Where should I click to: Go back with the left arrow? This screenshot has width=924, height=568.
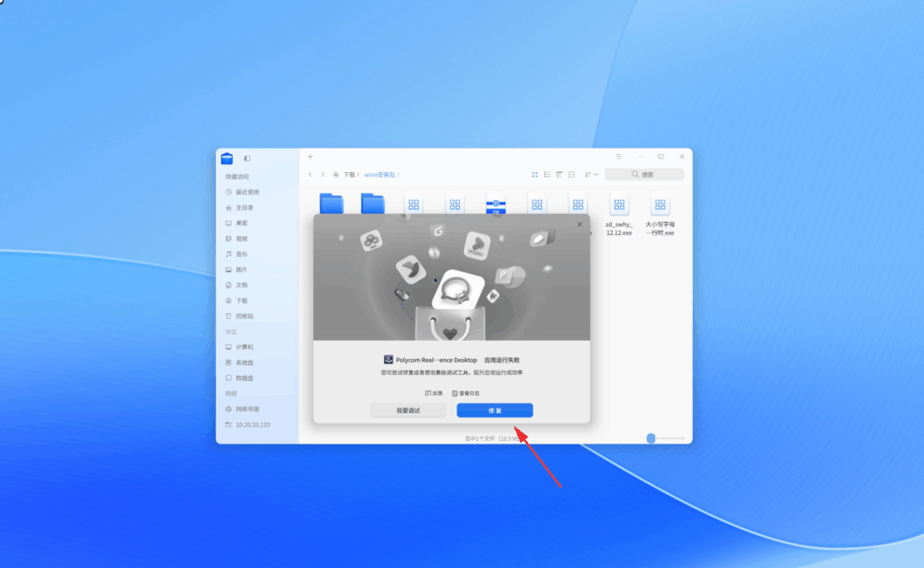[x=310, y=175]
